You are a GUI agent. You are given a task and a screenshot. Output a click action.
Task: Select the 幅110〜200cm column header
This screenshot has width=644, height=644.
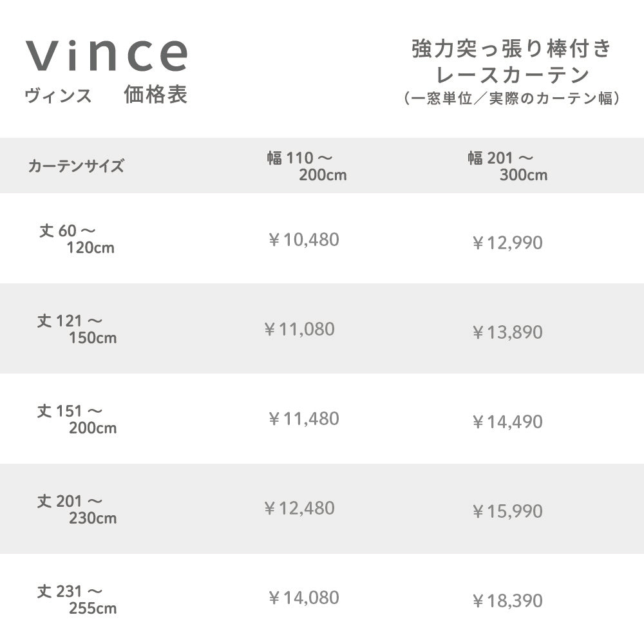coord(307,166)
